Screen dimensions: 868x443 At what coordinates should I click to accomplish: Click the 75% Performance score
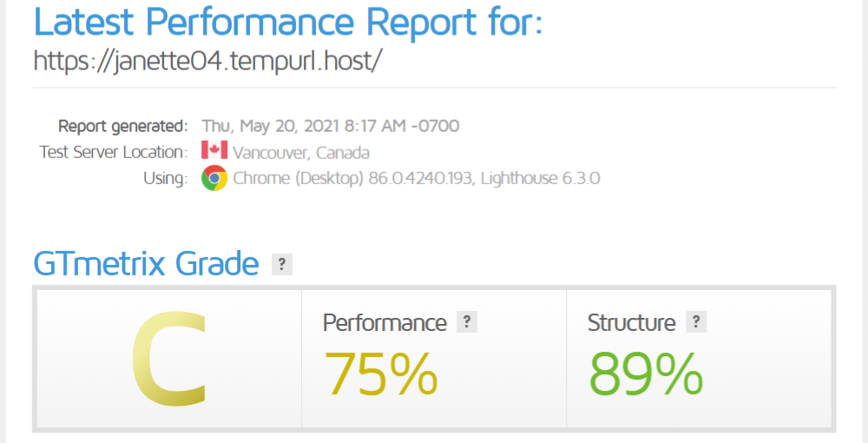(x=381, y=374)
